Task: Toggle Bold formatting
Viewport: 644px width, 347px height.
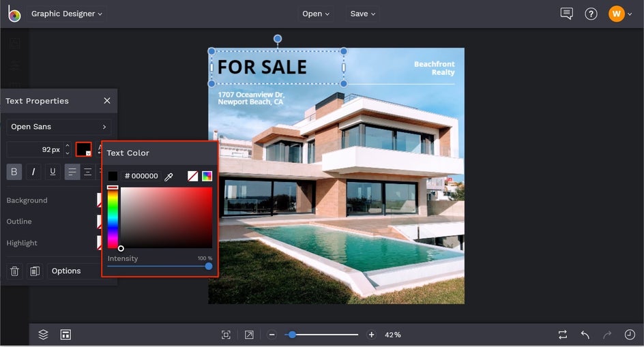Action: tap(14, 172)
